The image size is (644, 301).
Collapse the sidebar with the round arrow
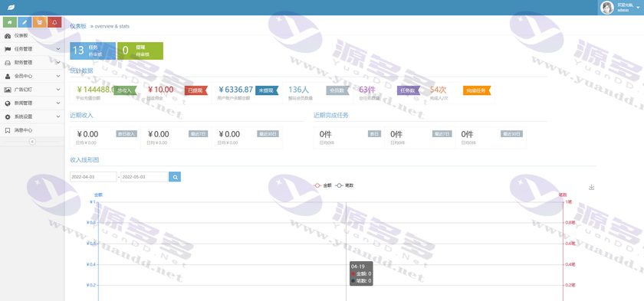pyautogui.click(x=32, y=142)
